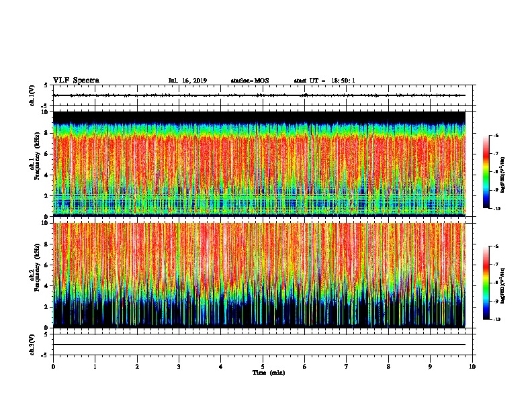Click the "-5" tick on ch.3(V) axis
The image size is (532, 411).
click(x=45, y=355)
